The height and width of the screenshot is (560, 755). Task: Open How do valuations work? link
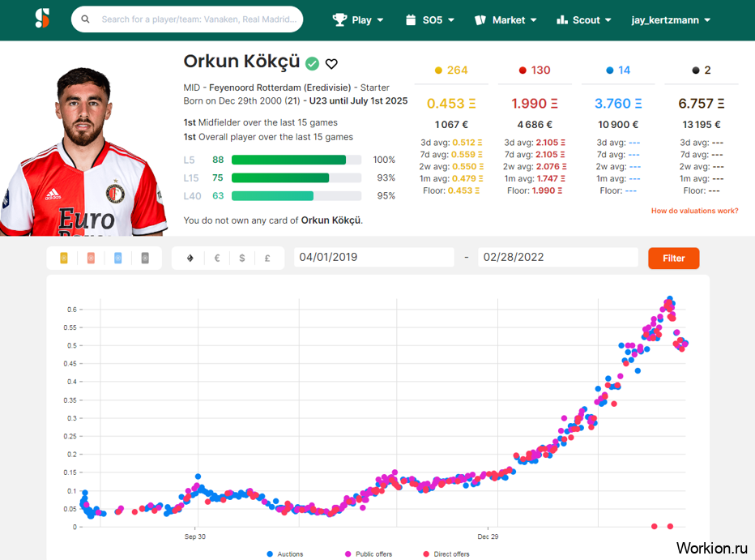click(694, 211)
